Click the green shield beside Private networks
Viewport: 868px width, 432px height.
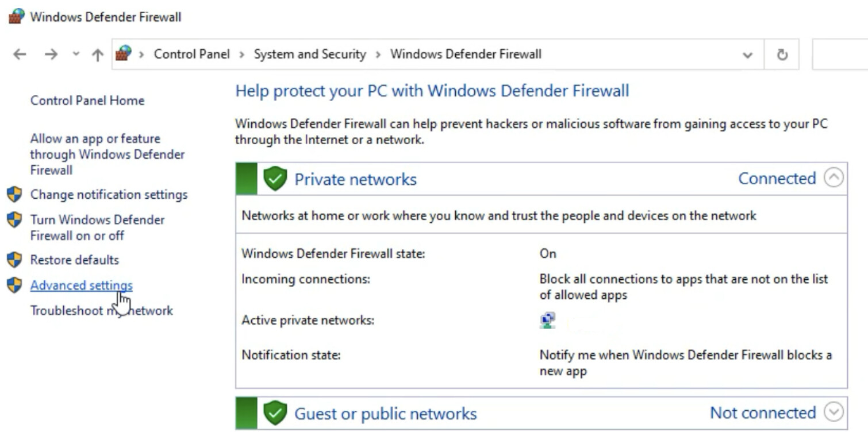275,179
